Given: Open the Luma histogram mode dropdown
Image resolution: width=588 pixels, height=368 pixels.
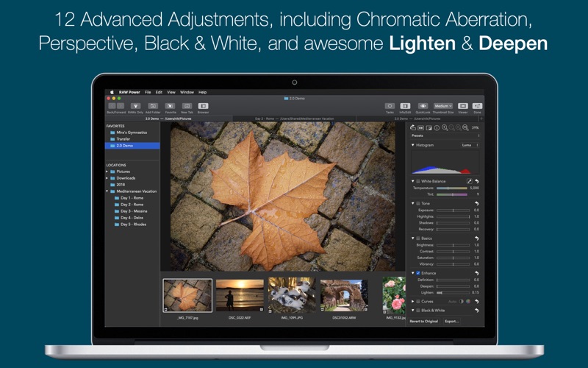Looking at the screenshot, I should point(470,145).
